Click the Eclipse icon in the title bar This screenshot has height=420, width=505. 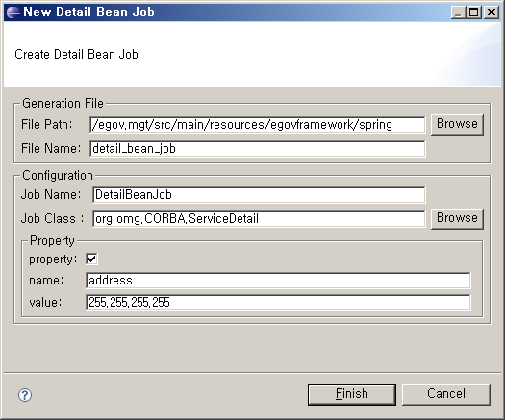pos(13,12)
